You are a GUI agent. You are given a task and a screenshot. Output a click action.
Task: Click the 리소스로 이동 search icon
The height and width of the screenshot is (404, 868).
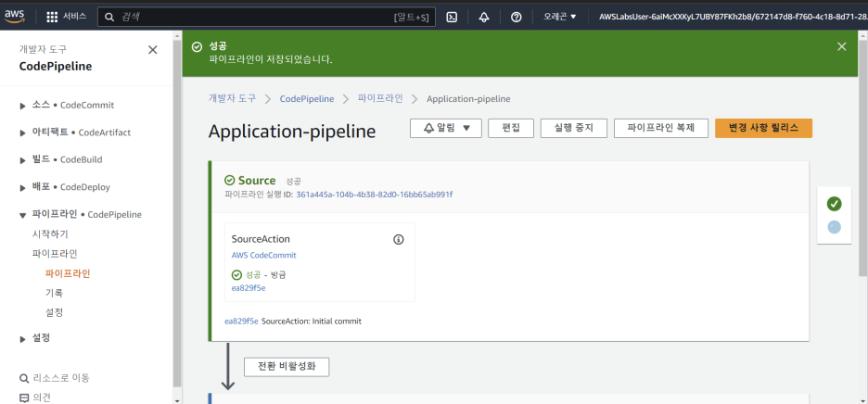(24, 379)
